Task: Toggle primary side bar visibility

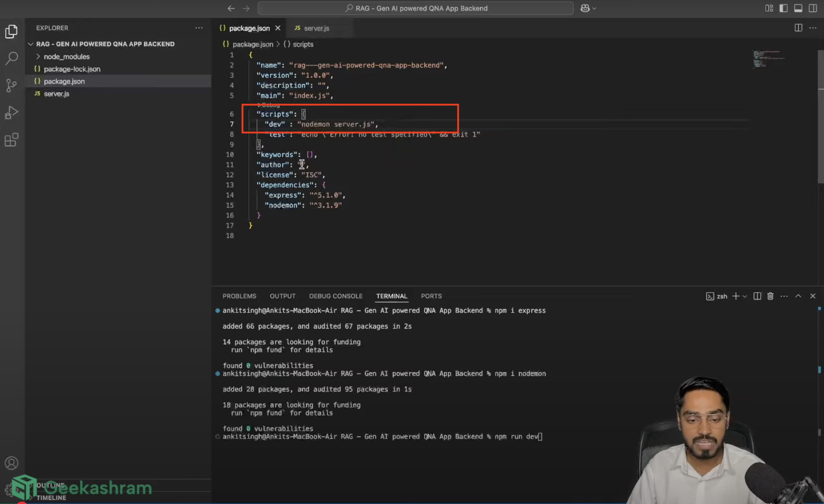Action: [783, 8]
